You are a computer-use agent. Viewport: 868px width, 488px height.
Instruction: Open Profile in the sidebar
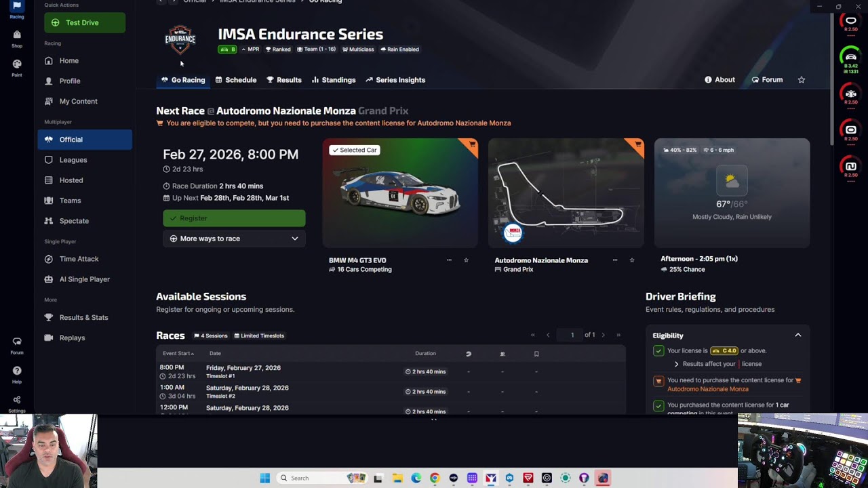(x=85, y=81)
